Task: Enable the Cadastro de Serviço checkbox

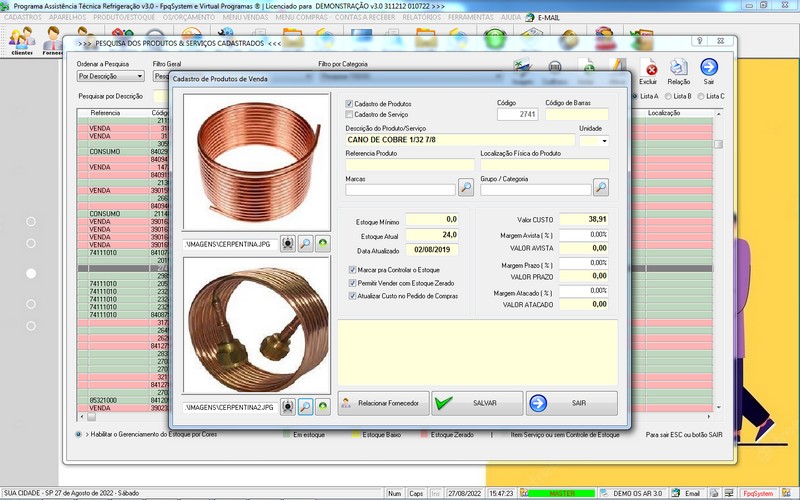Action: pos(349,115)
